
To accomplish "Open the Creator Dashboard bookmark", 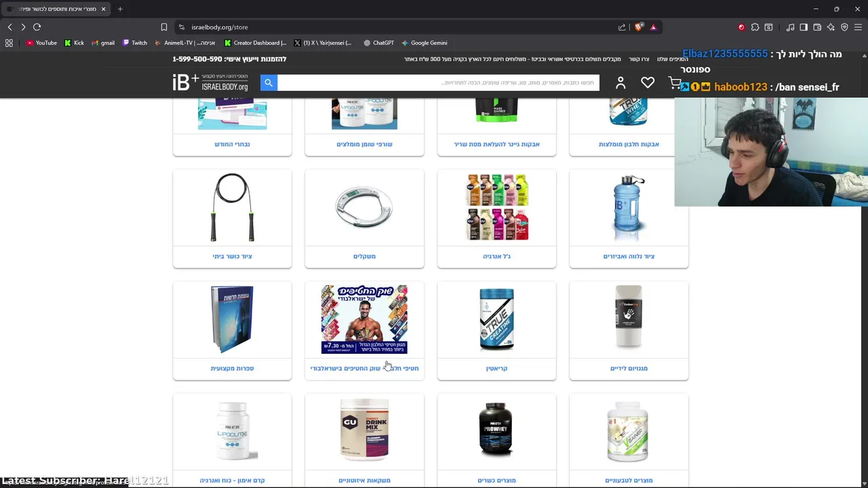I will pos(255,43).
